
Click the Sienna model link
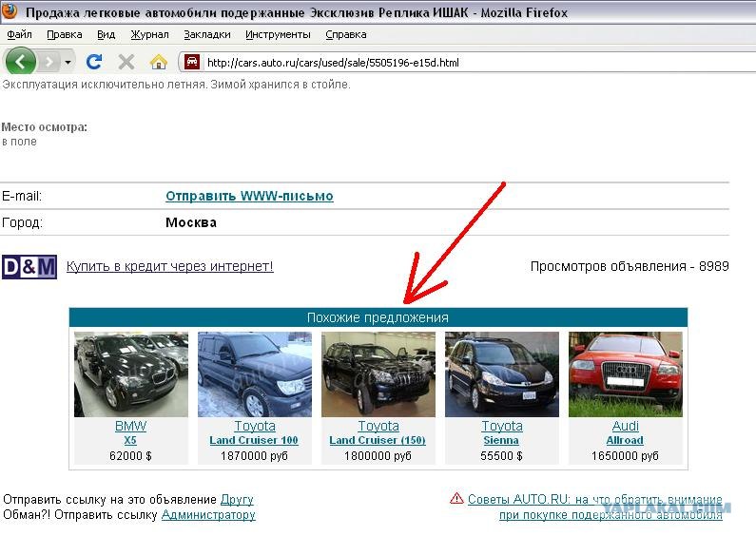[x=501, y=441]
